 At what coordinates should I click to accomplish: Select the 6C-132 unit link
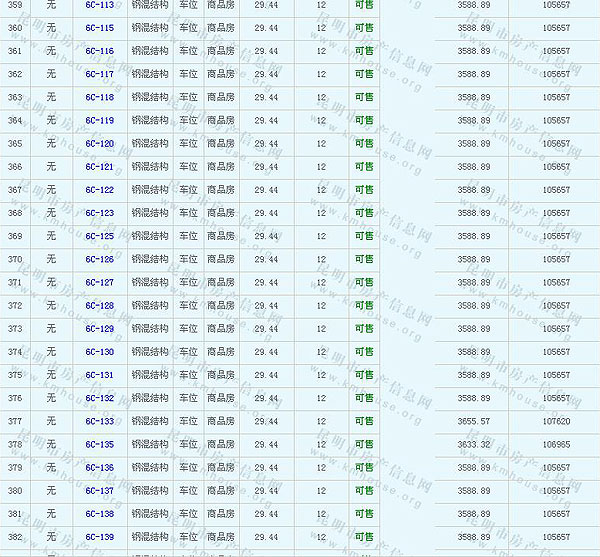[99, 398]
